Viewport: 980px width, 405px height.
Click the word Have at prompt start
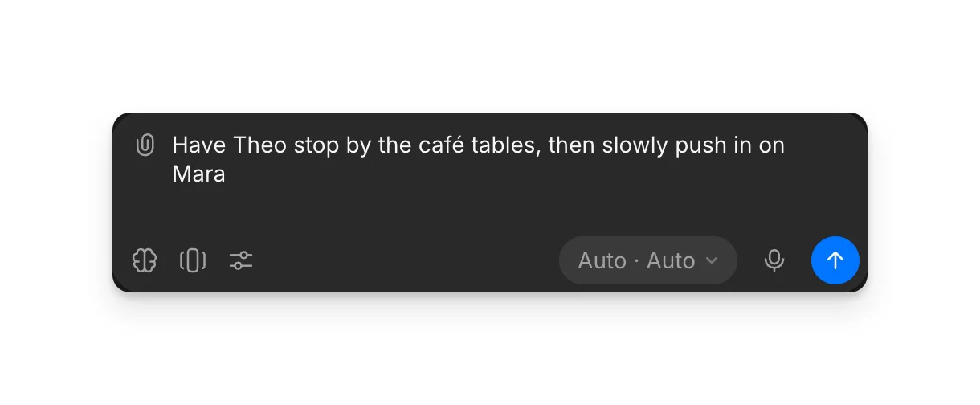click(199, 145)
